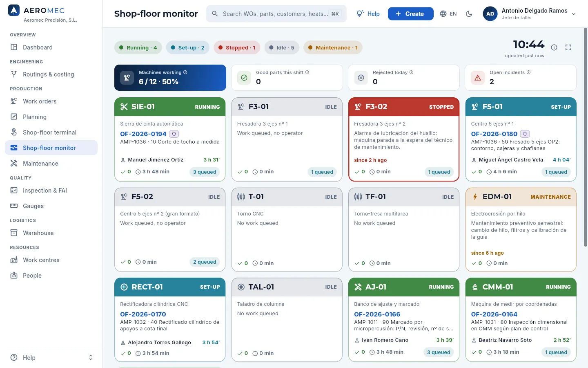Click the 2 queued badge on F5-02
Screen dimensions: 588x368
click(x=205, y=262)
